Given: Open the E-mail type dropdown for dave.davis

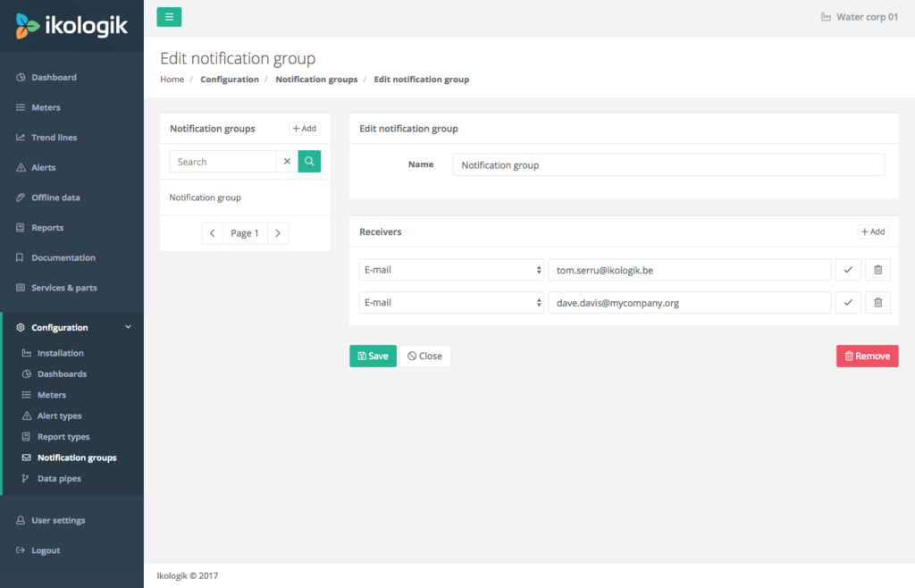Looking at the screenshot, I should [x=451, y=303].
